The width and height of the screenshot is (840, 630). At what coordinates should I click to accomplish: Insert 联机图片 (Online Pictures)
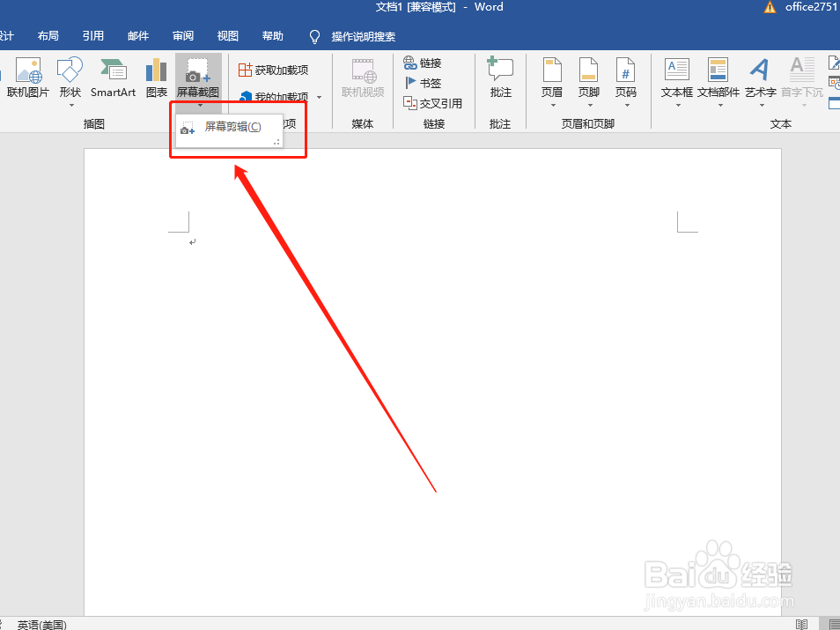[x=28, y=79]
